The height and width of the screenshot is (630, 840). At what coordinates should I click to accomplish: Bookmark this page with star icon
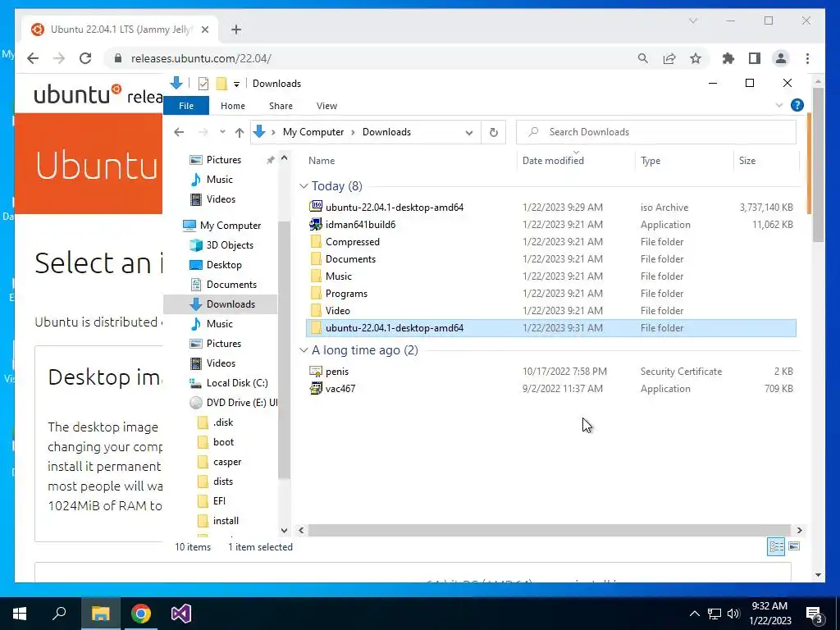click(696, 58)
